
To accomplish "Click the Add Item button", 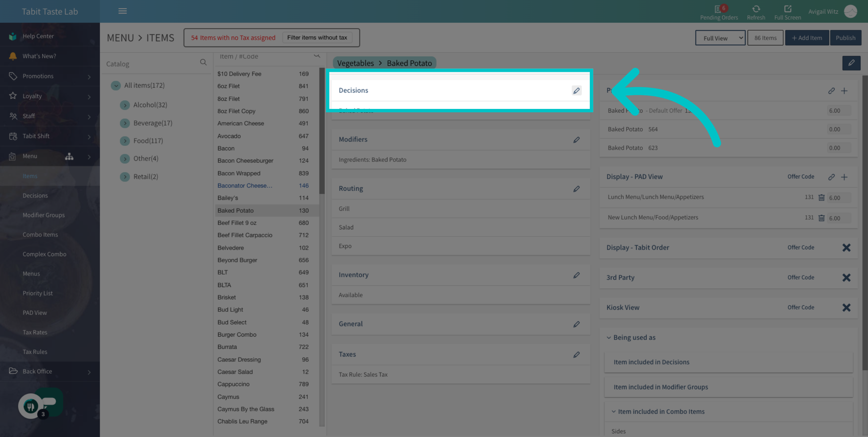I will point(807,38).
